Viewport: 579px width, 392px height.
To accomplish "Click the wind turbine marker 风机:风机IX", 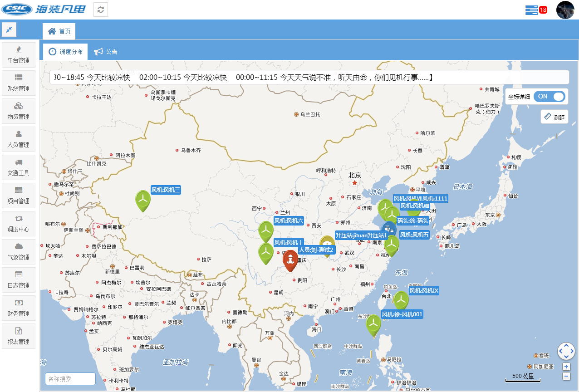I will coord(401,300).
